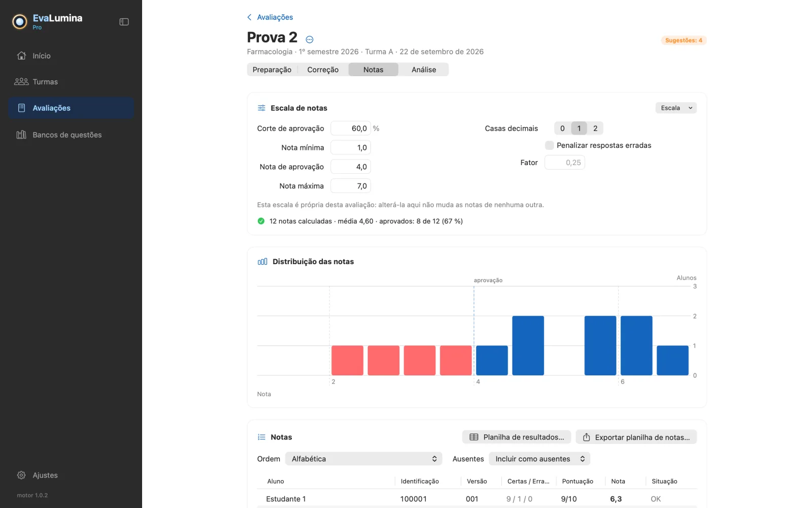Switch to the Preparação tab
This screenshot has height=508, width=812.
pyautogui.click(x=272, y=70)
